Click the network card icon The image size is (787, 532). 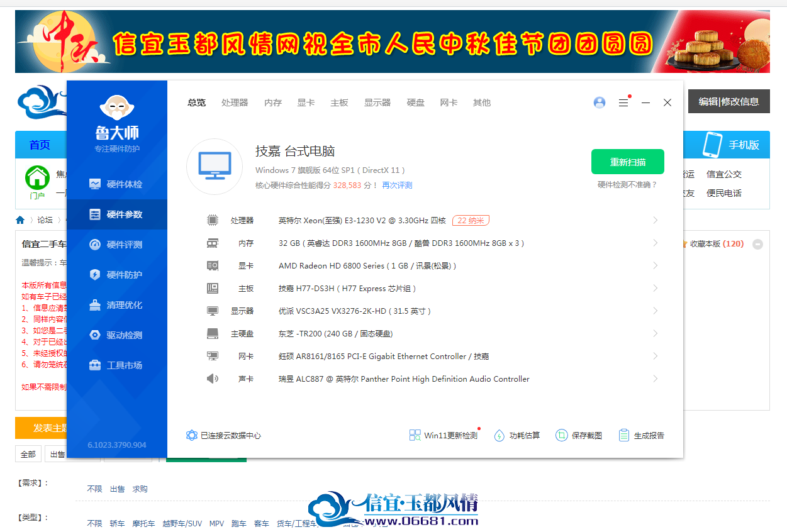213,356
